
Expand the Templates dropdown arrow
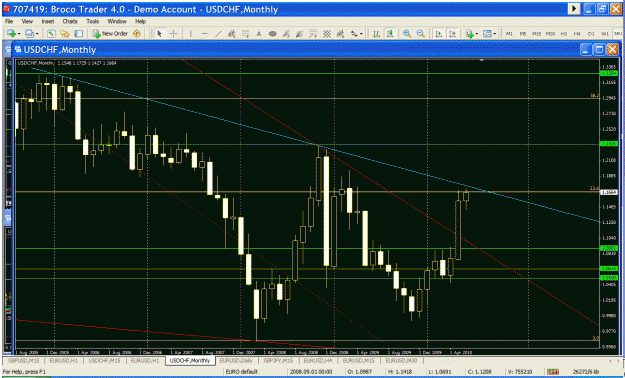(495, 34)
